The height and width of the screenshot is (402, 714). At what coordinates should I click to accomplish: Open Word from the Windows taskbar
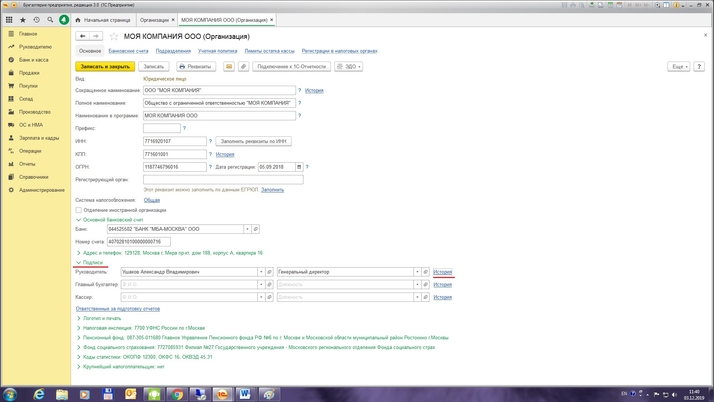[245, 394]
